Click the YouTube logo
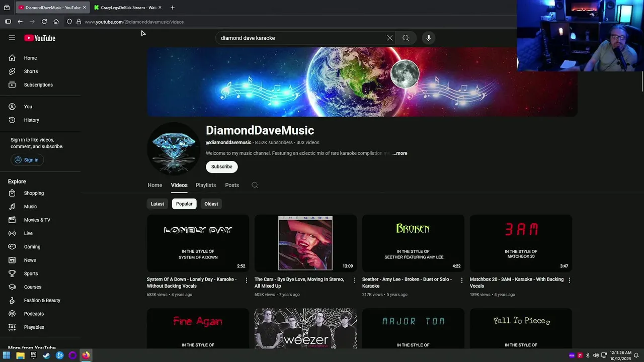Viewport: 644px width, 362px height. pyautogui.click(x=40, y=38)
